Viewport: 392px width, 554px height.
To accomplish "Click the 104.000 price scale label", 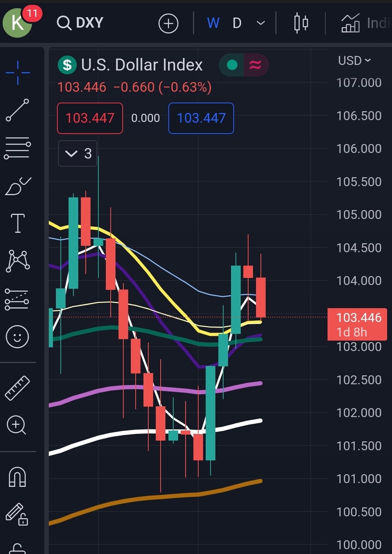I will pos(359,281).
